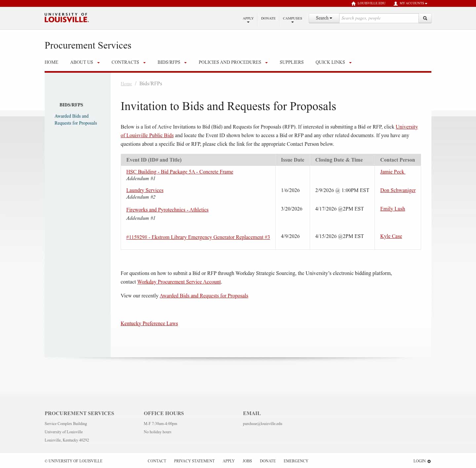This screenshot has height=468, width=476.
Task: Click the person icon near MY ACCOUNTS
Action: 395,3
